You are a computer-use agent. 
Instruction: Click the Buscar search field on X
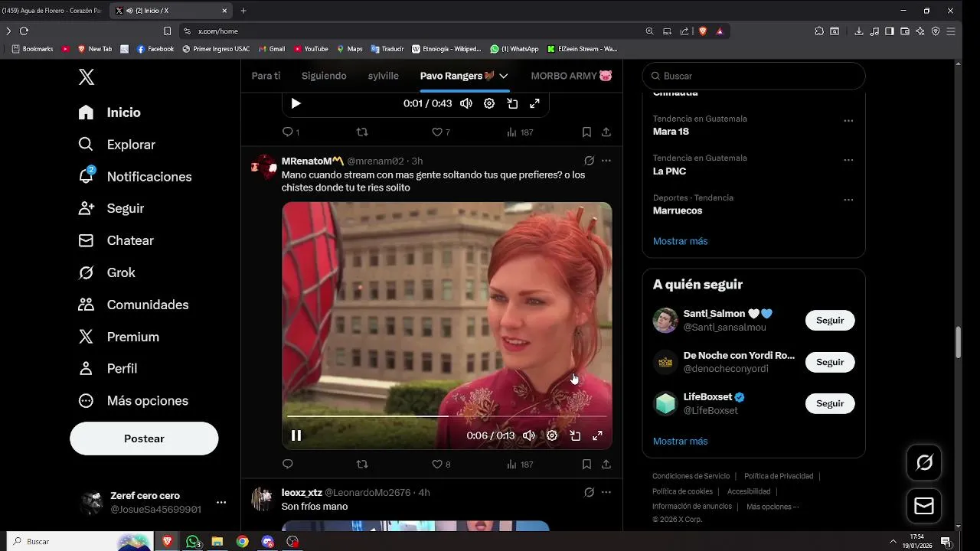pyautogui.click(x=753, y=76)
